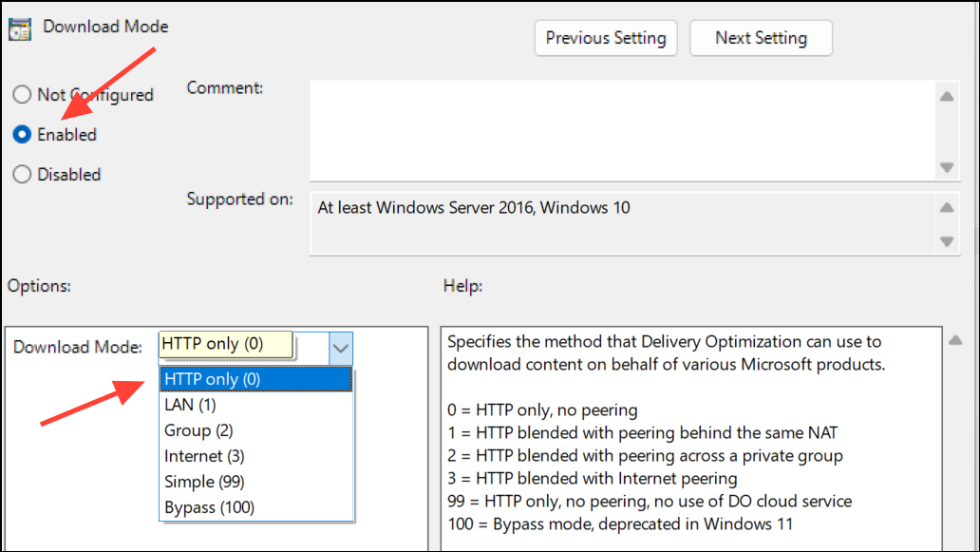Go to Previous Setting
The width and height of the screenshot is (980, 552).
click(x=606, y=38)
